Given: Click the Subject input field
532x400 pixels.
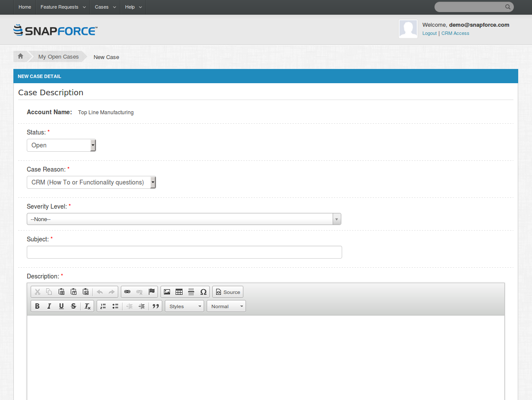Looking at the screenshot, I should [x=184, y=252].
